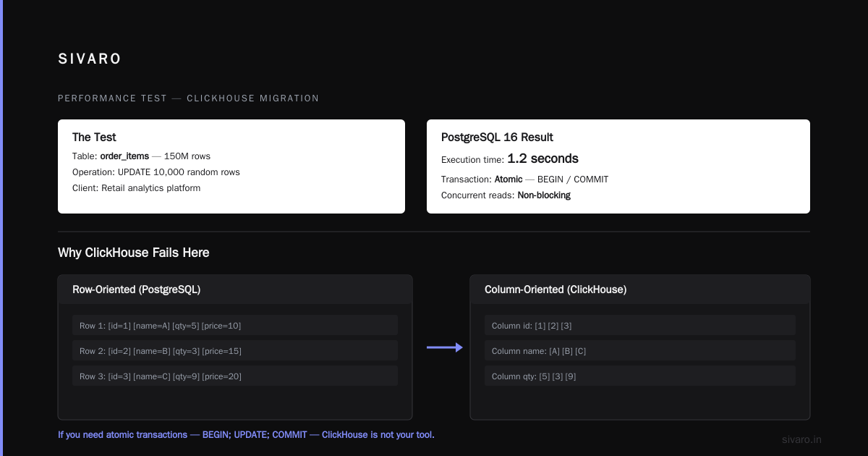Click 'Concurrent reads: Non-blocking' line
868x456 pixels.
[506, 195]
